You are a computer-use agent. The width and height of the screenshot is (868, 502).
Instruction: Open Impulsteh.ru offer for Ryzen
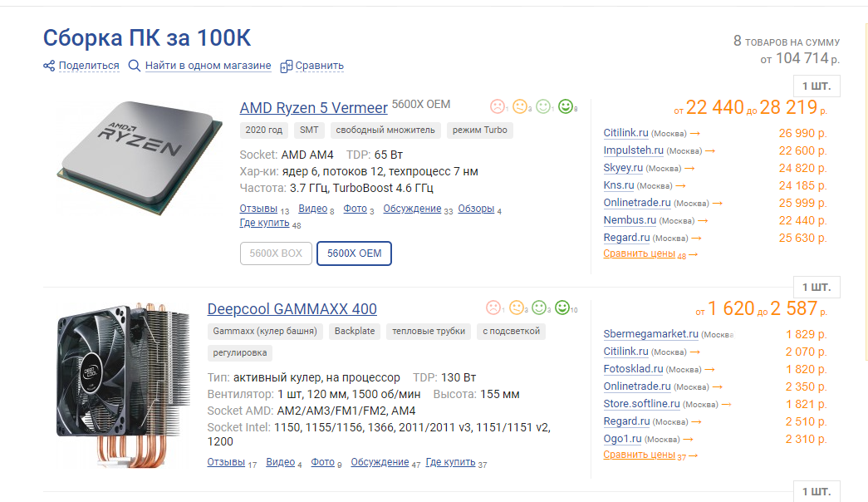633,150
